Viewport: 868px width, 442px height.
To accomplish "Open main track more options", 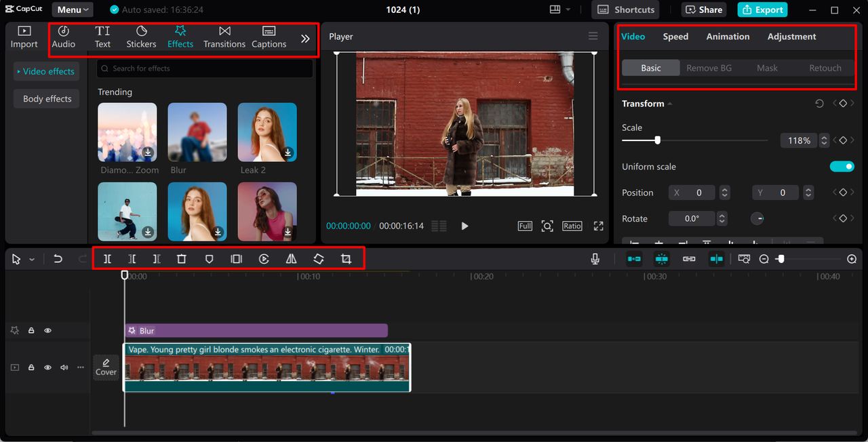I will 81,367.
